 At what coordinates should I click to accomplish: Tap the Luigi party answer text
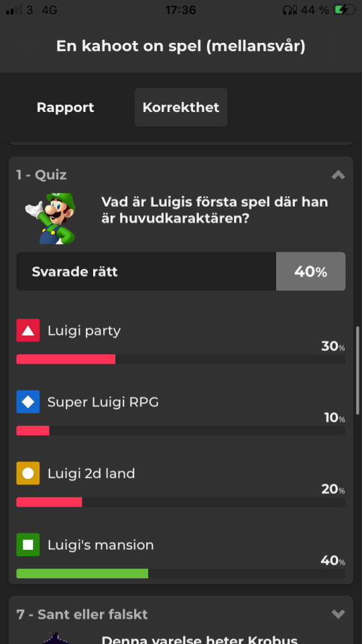84,331
